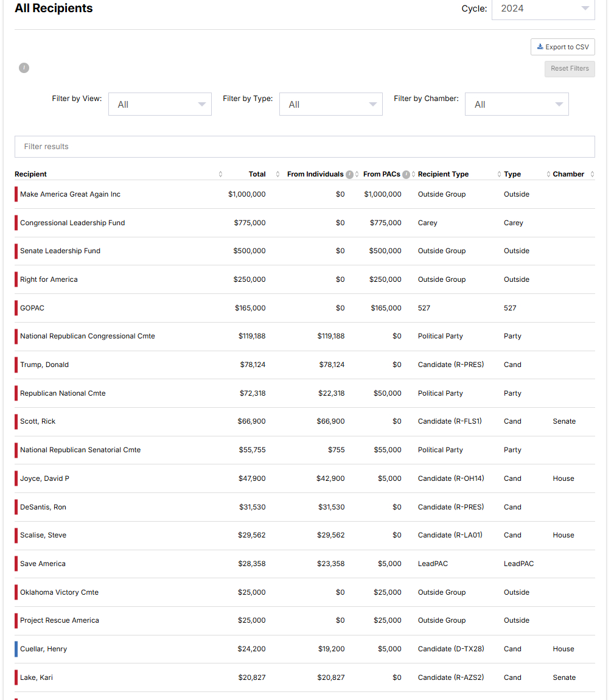Export the table to CSV
Viewport: 614px width, 700px height.
563,47
